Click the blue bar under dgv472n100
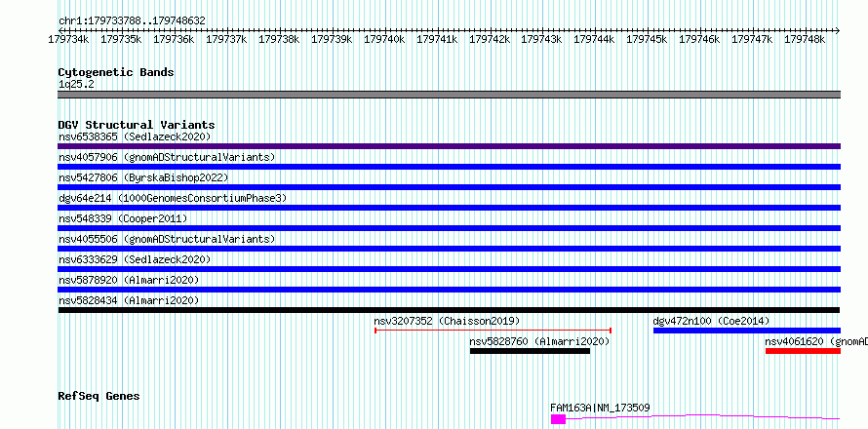Screen dimensions: 868x429 747,331
